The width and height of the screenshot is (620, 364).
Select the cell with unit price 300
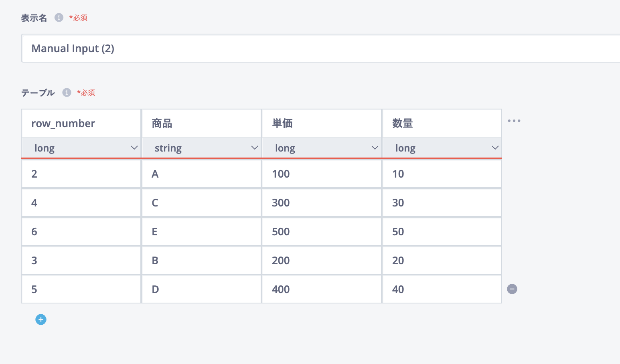point(322,203)
